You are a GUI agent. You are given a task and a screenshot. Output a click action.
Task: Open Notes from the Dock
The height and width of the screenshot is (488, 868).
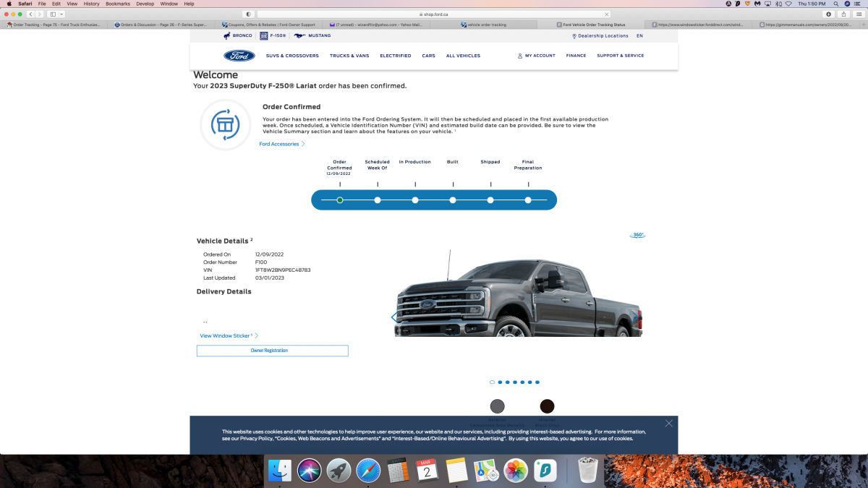(457, 471)
